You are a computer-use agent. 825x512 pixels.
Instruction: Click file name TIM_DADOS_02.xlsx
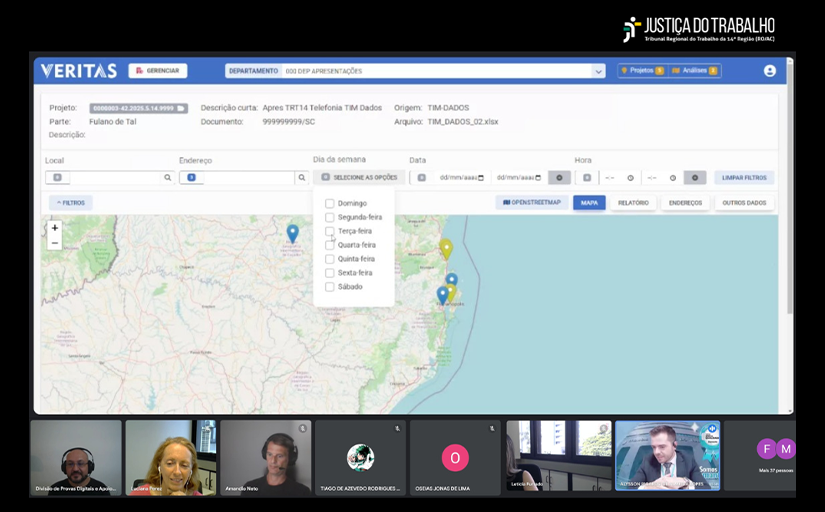tap(462, 122)
